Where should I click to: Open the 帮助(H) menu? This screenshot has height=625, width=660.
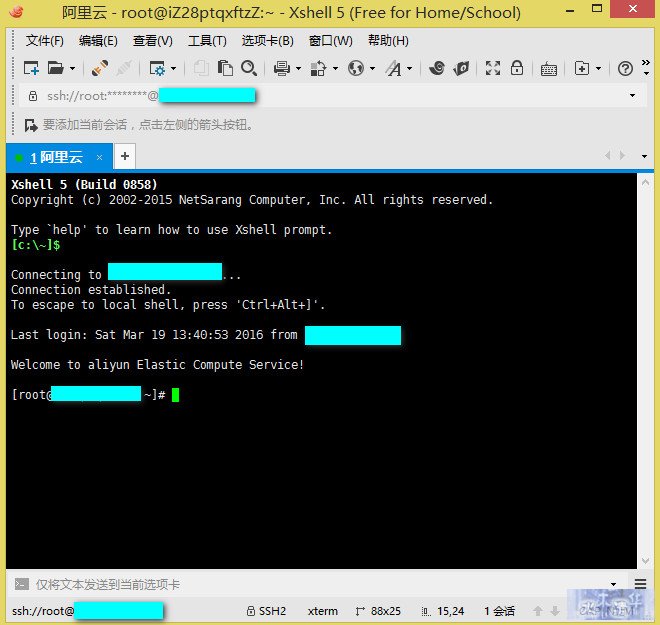(x=388, y=41)
